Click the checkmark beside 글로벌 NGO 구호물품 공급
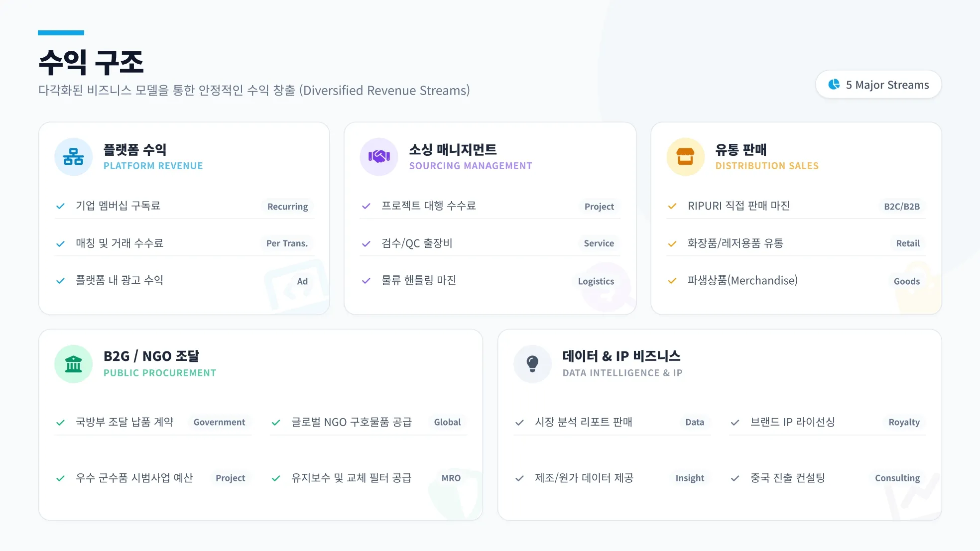 point(276,423)
